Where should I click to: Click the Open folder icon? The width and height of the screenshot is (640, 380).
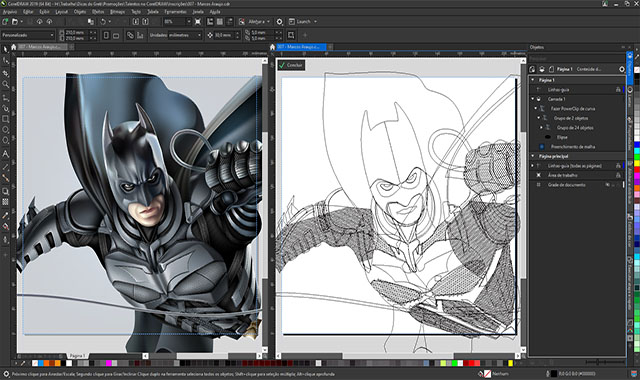coord(15,21)
